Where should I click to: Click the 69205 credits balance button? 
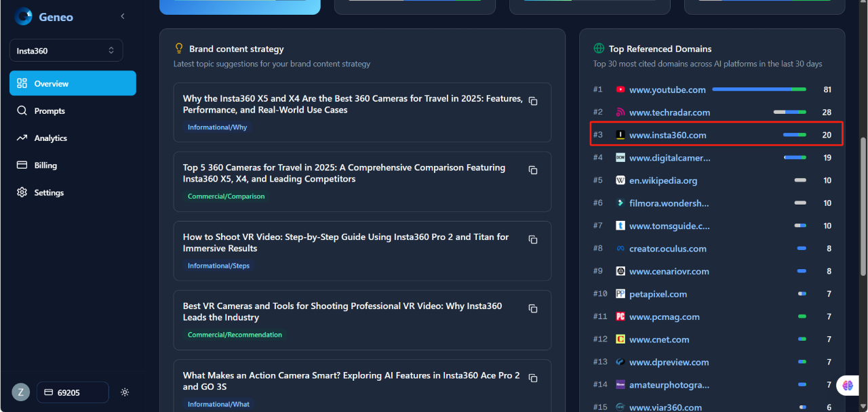point(73,392)
